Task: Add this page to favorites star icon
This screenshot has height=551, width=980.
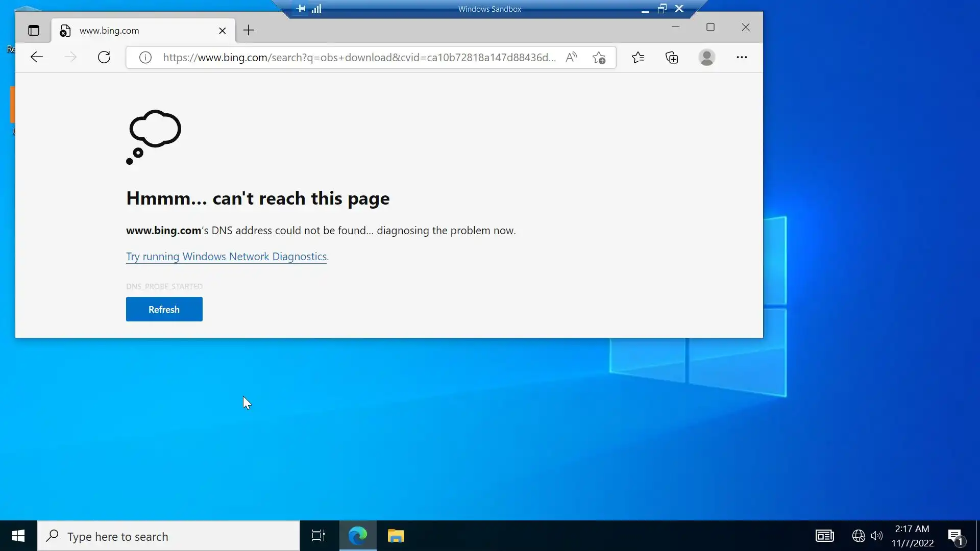Action: (x=599, y=58)
